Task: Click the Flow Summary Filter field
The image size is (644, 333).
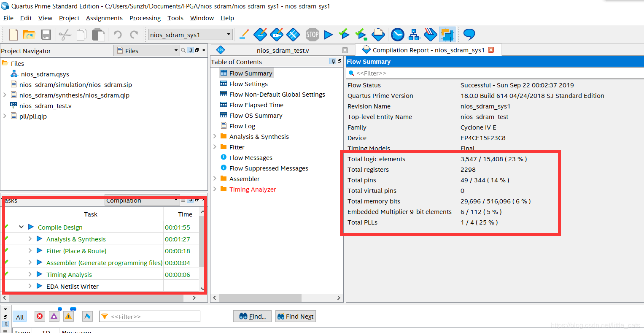Action: tap(495, 73)
